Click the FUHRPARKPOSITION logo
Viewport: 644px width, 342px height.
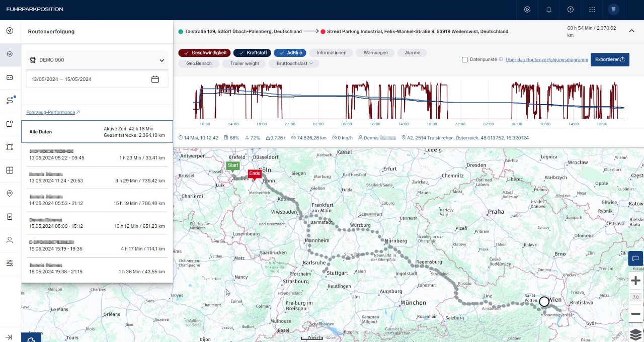coord(35,9)
